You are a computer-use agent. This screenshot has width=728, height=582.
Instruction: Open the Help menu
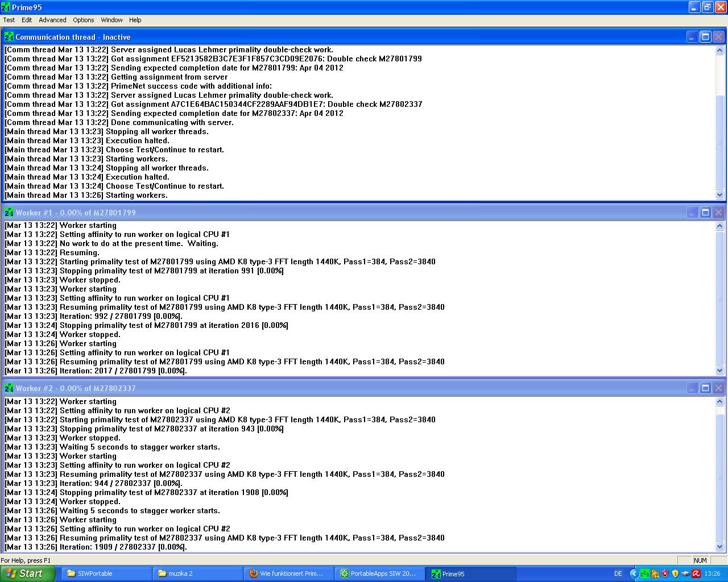[135, 20]
